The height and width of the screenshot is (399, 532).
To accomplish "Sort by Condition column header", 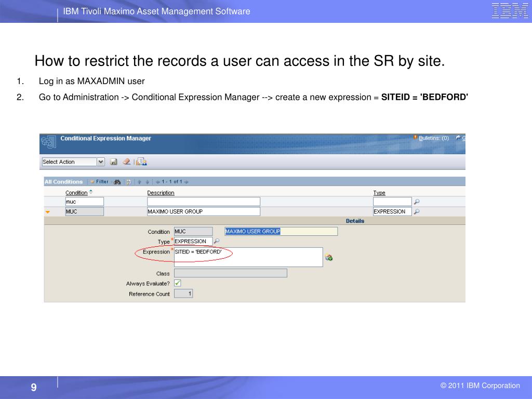I will click(x=76, y=193).
